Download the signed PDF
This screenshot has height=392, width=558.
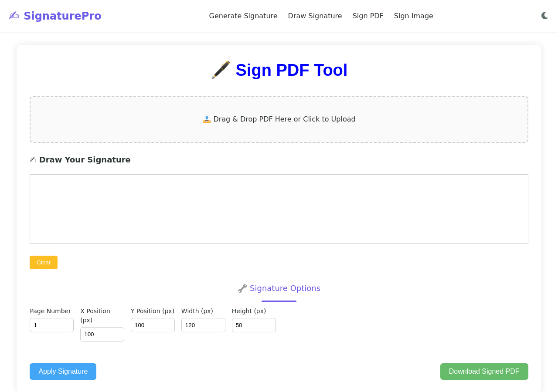pos(484,371)
